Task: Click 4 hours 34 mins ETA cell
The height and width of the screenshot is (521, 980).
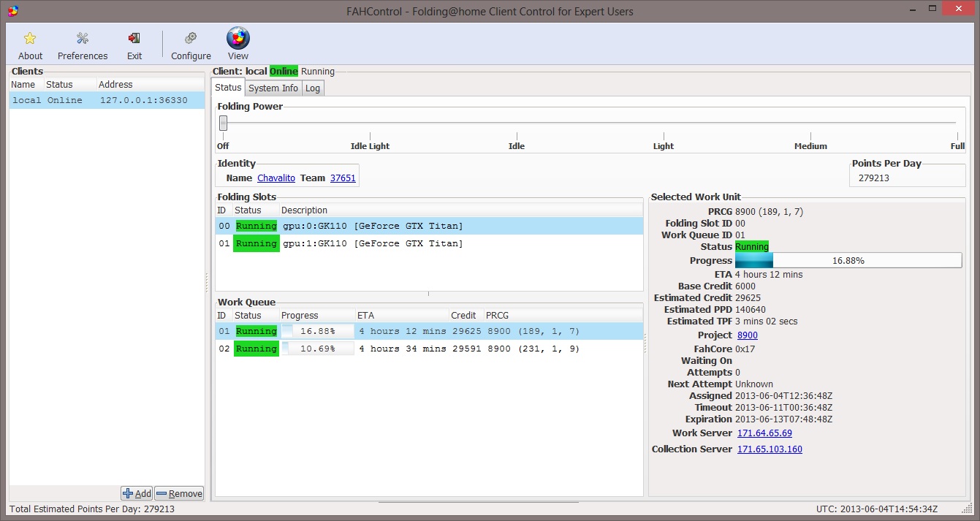Action: (402, 349)
